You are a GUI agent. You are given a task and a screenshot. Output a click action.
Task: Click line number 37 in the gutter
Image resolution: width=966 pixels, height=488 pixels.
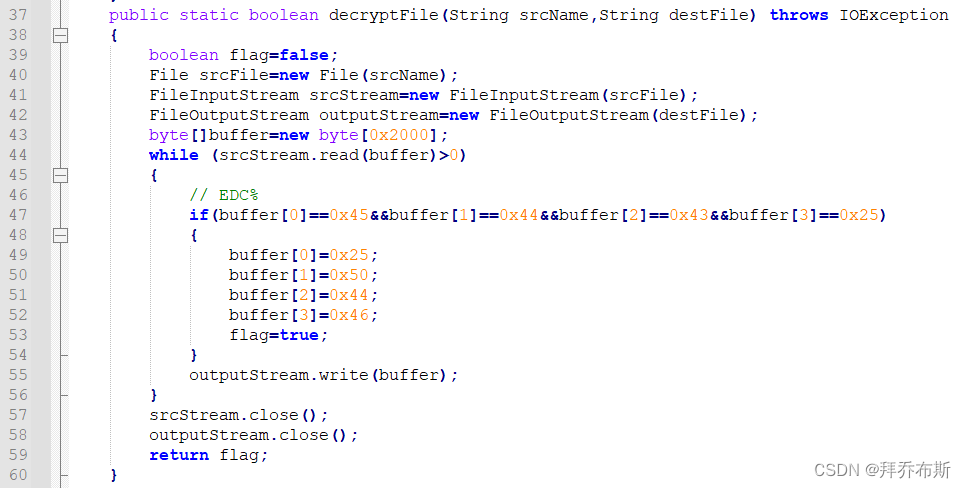pyautogui.click(x=18, y=15)
